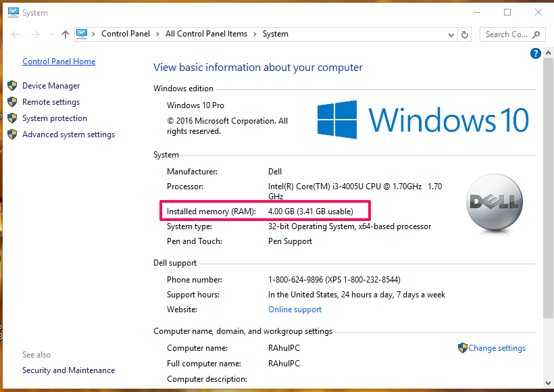The image size is (554, 392).
Task: Click the shield icon beside System protection
Action: click(x=12, y=118)
